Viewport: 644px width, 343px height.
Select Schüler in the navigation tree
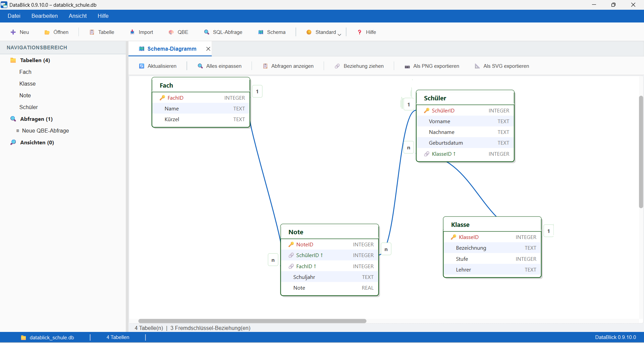pos(29,107)
